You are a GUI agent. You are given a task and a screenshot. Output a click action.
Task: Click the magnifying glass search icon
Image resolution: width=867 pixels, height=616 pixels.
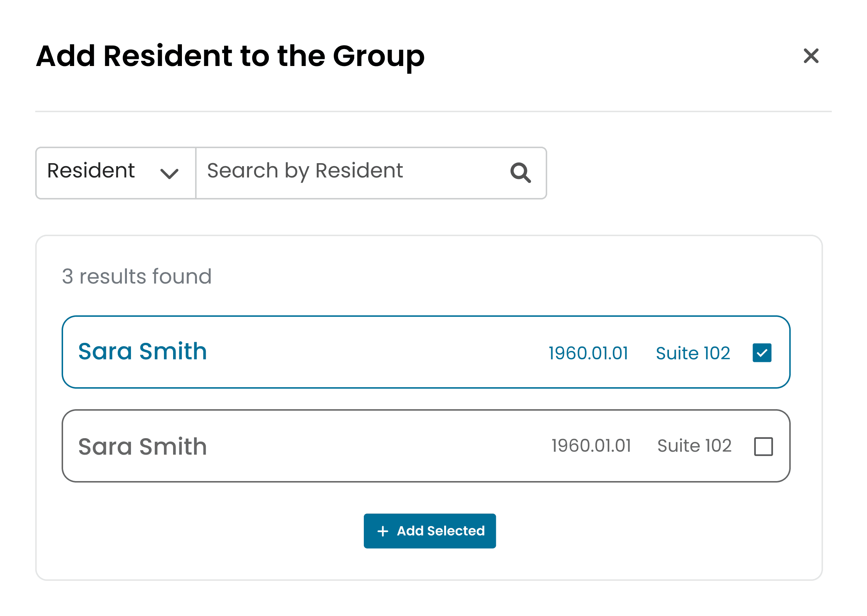coord(520,173)
